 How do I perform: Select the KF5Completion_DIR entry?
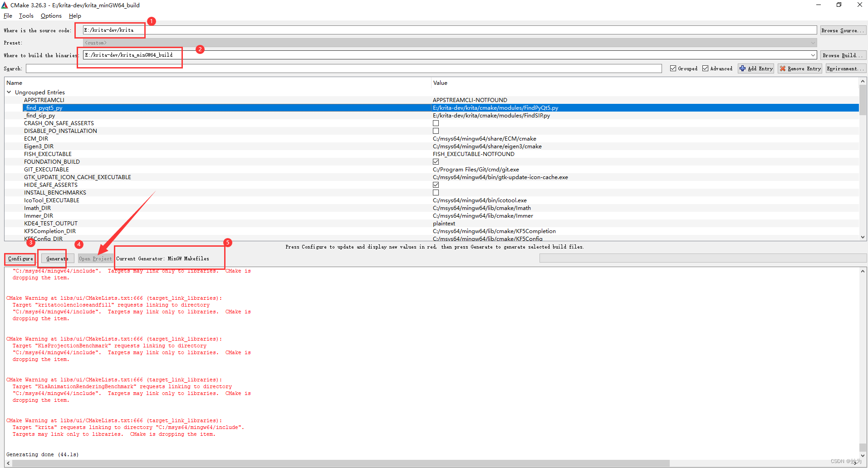pyautogui.click(x=50, y=231)
